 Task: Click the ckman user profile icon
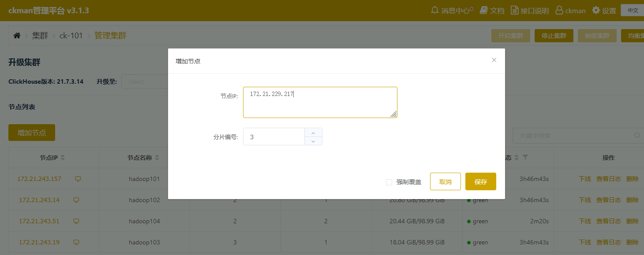(559, 10)
